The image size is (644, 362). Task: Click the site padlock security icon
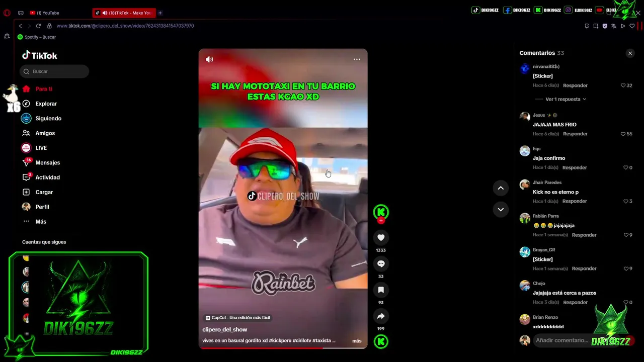(x=49, y=26)
